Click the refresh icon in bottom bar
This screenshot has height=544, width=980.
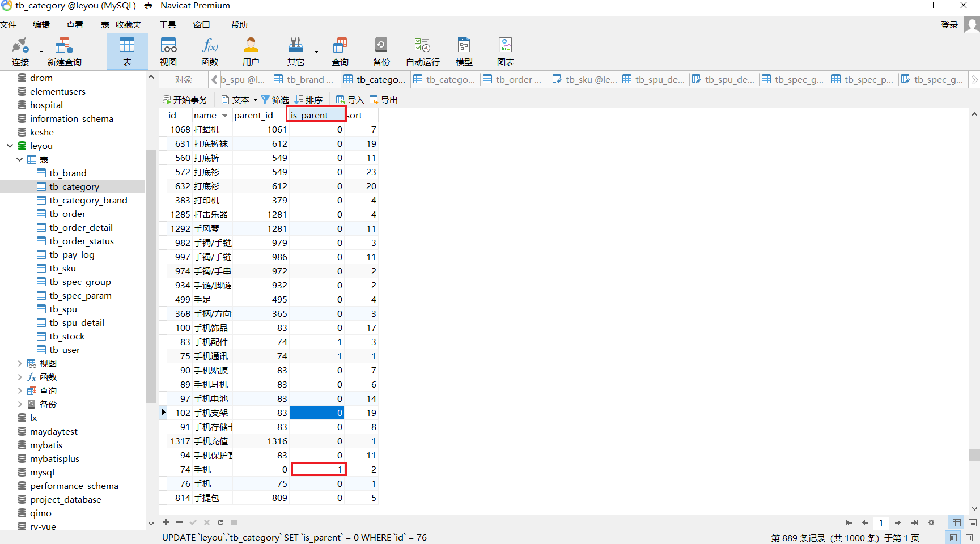coord(220,522)
